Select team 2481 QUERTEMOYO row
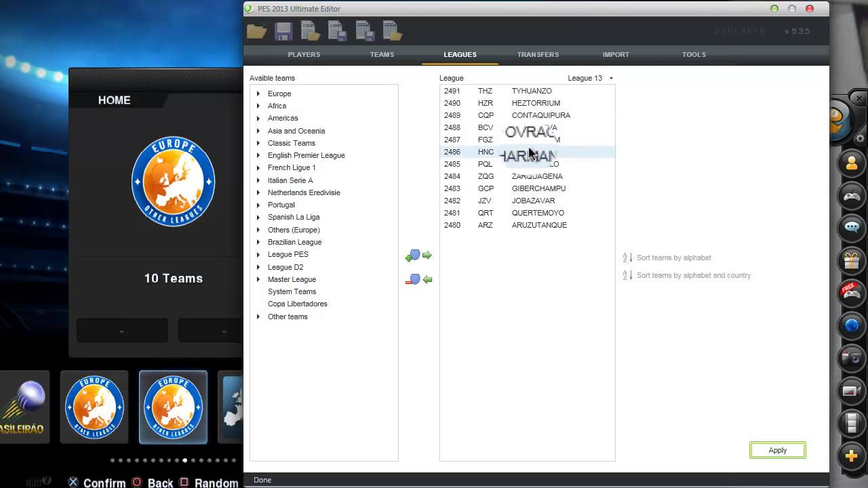This screenshot has height=488, width=868. (x=528, y=213)
